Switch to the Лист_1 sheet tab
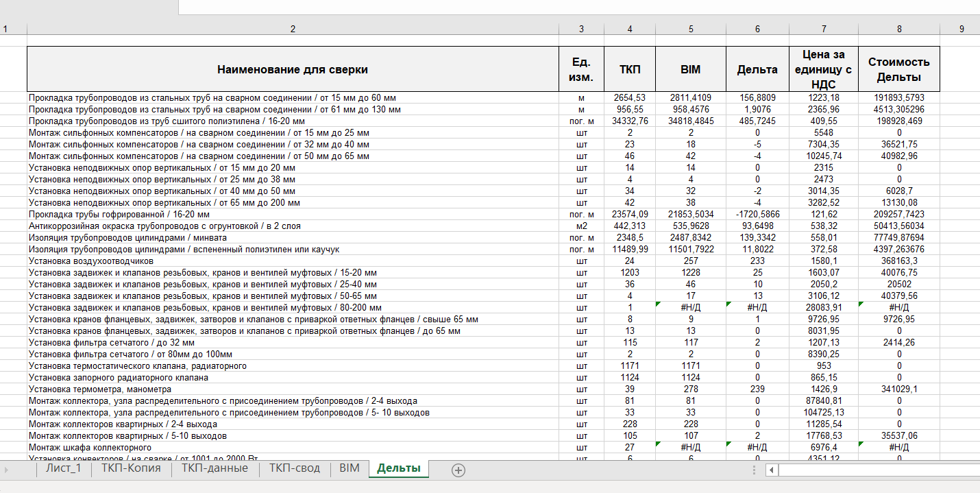Screen dimensions: 980x493 click(x=63, y=468)
